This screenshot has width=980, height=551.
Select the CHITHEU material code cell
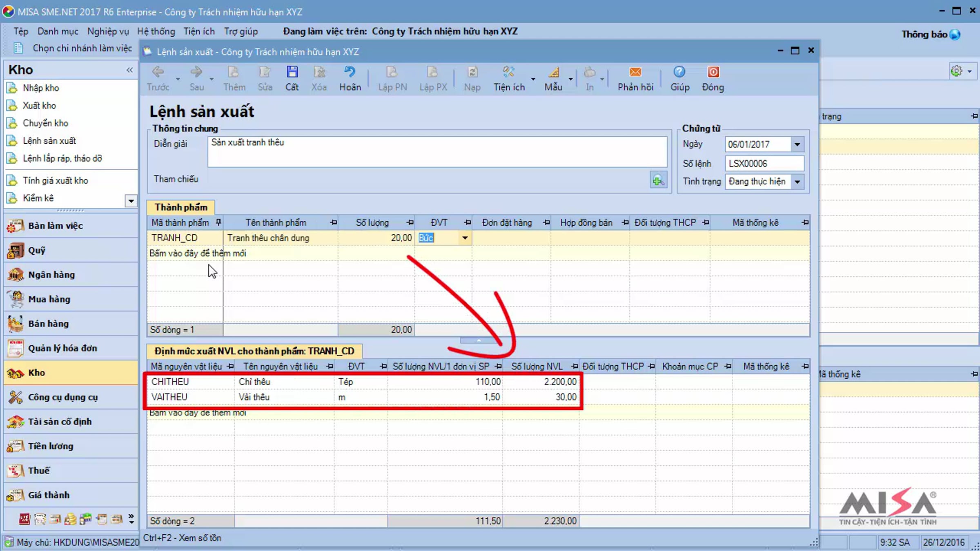tap(191, 382)
